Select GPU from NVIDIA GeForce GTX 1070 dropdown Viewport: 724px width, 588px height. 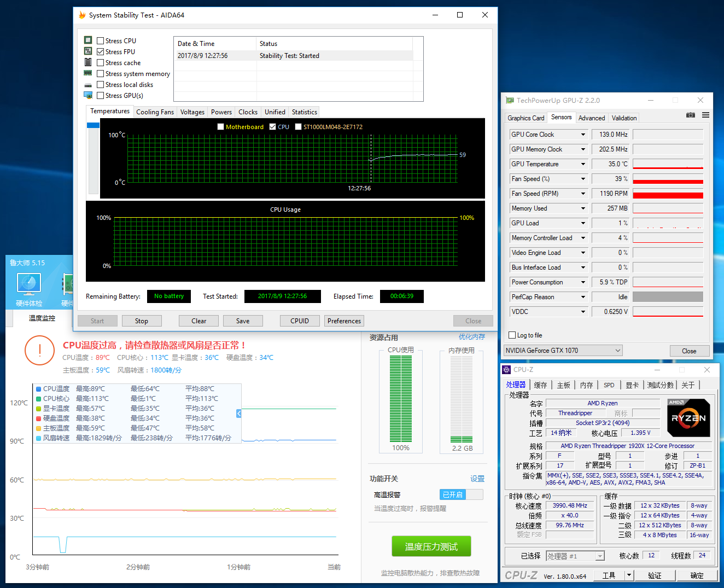pos(563,351)
